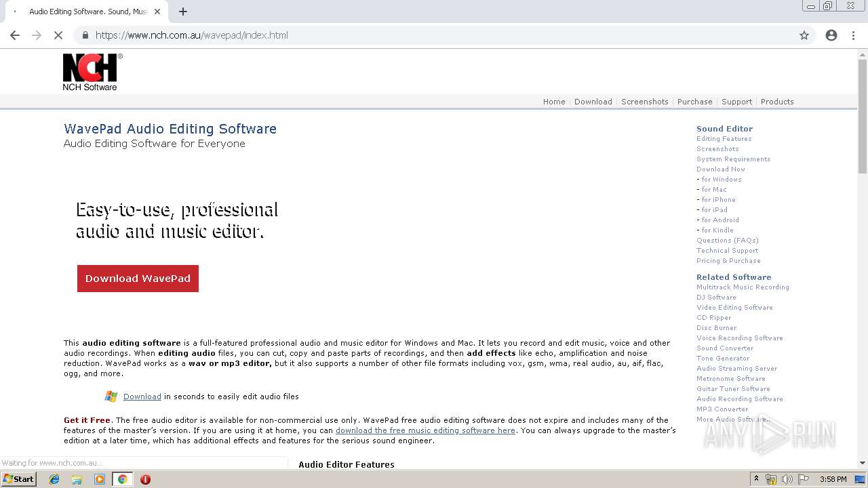Open Pricing & Purchase link

point(728,261)
